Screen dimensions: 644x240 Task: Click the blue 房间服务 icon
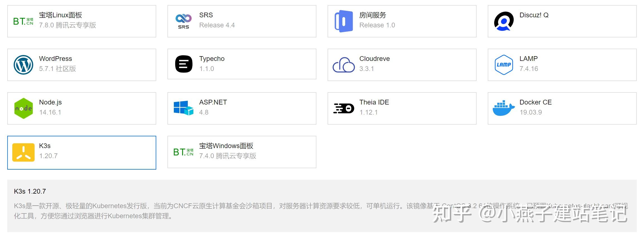[x=344, y=21]
